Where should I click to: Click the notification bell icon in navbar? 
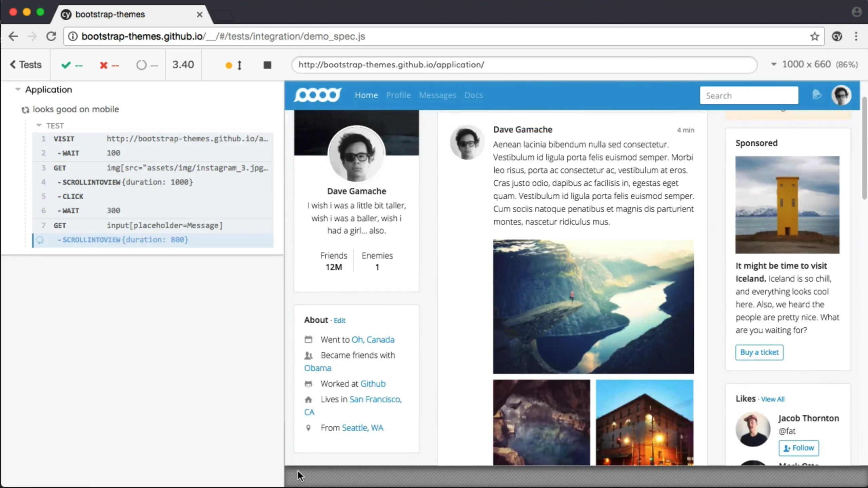click(816, 95)
